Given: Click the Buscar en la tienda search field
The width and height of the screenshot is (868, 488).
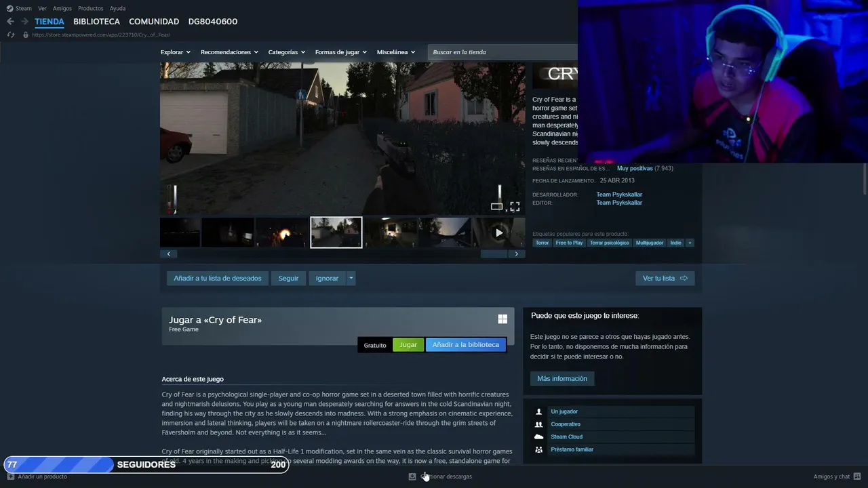Looking at the screenshot, I should tap(502, 52).
